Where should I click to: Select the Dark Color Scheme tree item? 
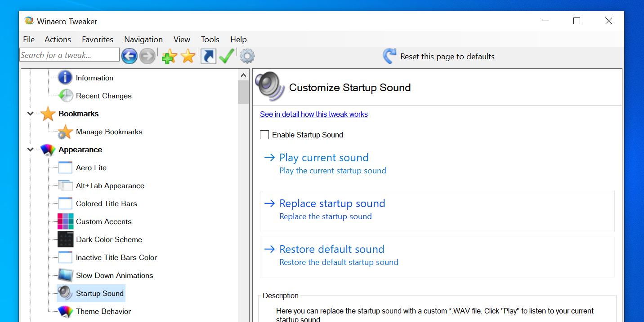coord(109,239)
